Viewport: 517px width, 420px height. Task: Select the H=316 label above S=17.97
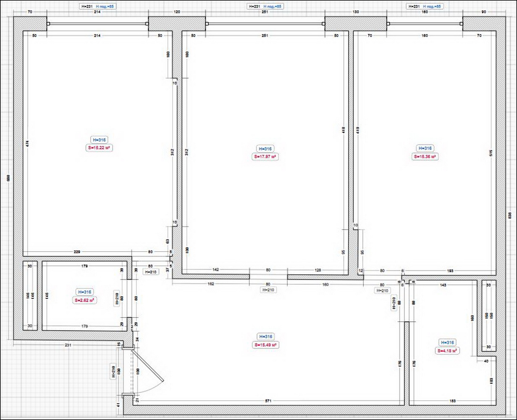click(x=265, y=149)
